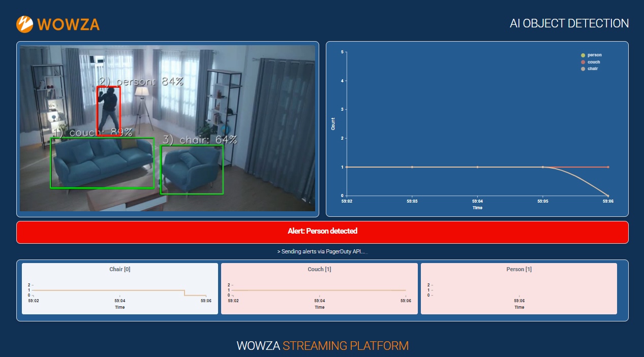Screen dimensions: 644x357
Task: Click the Sending alerts via PagerDuty API message
Action: click(322, 251)
